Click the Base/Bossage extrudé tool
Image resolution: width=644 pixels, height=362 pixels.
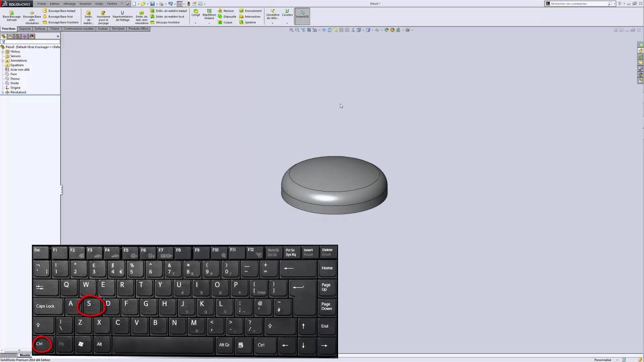12,15
